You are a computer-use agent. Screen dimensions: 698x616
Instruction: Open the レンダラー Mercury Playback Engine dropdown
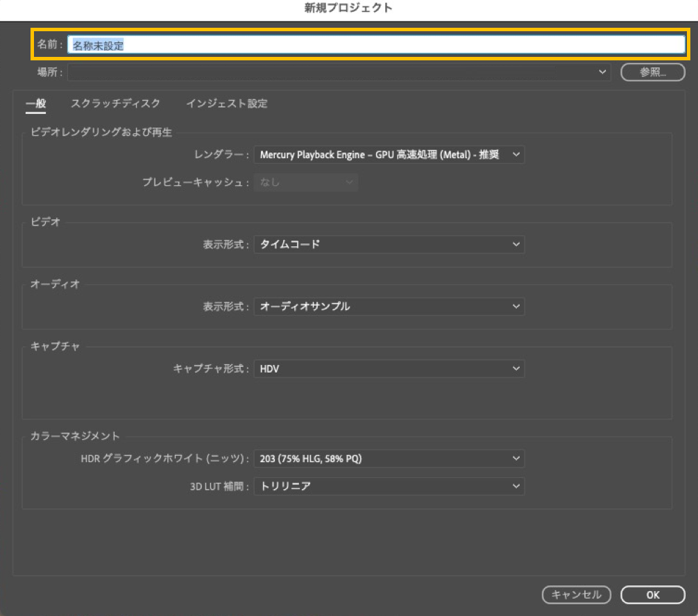(x=389, y=155)
